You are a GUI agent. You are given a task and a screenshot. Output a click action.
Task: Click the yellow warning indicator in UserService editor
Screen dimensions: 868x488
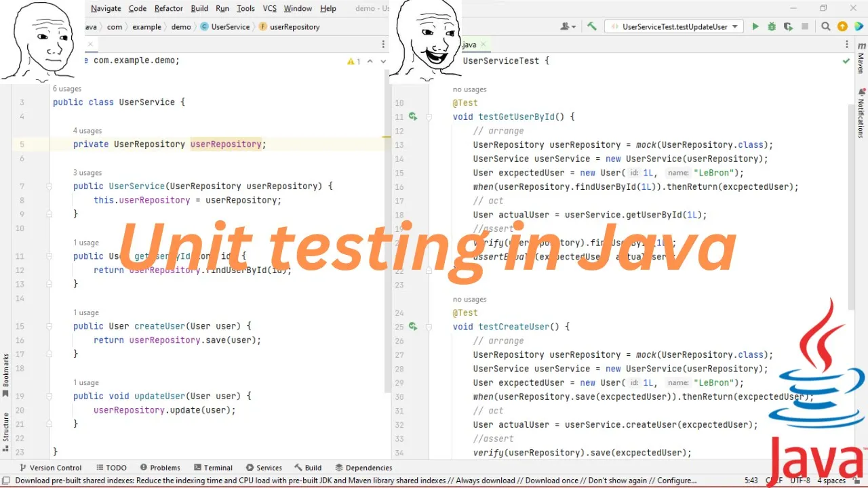point(354,61)
